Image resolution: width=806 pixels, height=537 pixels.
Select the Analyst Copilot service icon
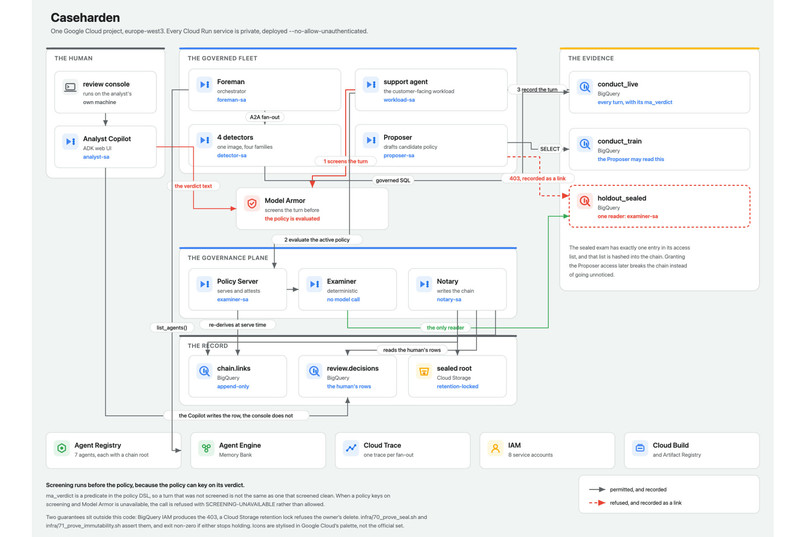70,141
